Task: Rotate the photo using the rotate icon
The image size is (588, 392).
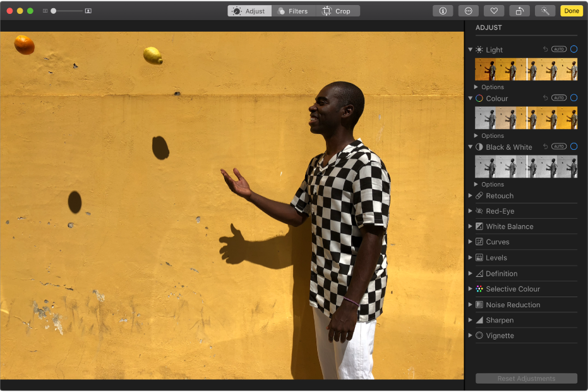Action: tap(519, 10)
